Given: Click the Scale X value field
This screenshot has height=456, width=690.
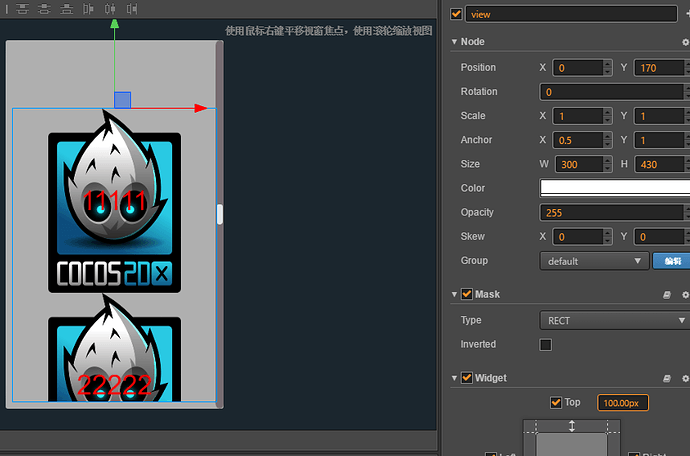Looking at the screenshot, I should 578,116.
